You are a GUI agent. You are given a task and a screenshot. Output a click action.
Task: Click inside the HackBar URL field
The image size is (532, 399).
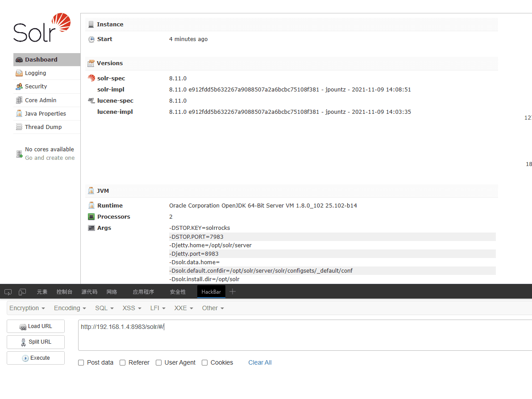pyautogui.click(x=303, y=335)
